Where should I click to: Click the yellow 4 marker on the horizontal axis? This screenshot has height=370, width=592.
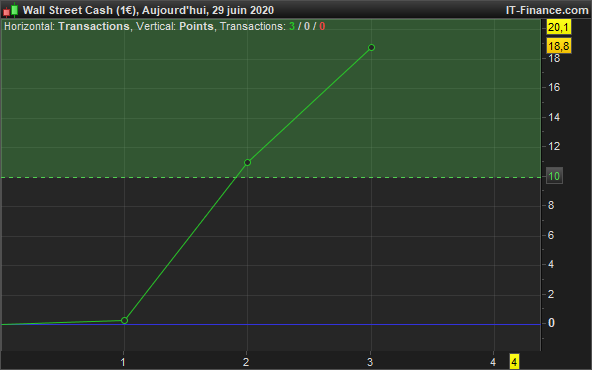514,362
